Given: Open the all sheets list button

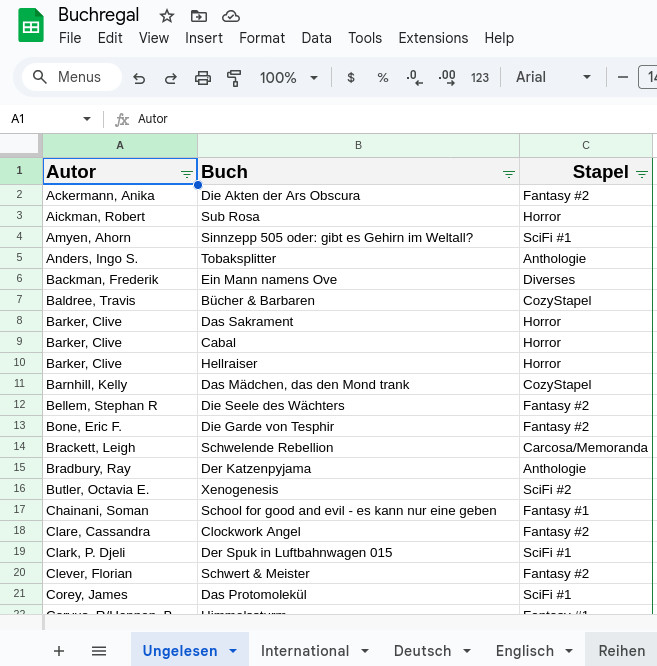Looking at the screenshot, I should [99, 651].
